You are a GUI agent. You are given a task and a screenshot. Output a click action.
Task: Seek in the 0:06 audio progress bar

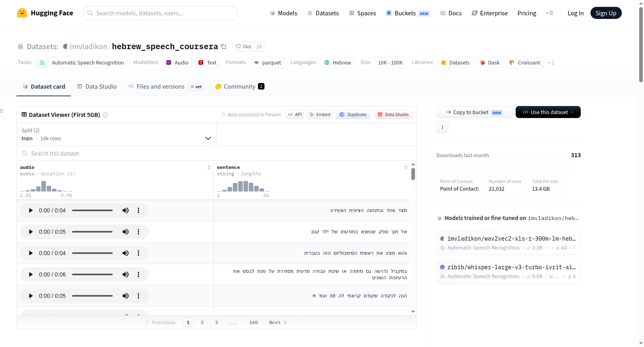92,274
